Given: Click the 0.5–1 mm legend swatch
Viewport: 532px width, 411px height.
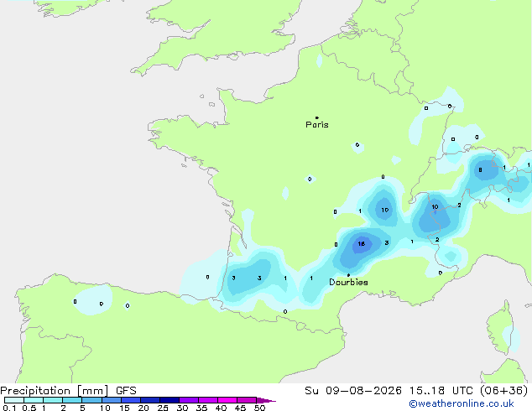Looking at the screenshot, I should click(34, 400).
